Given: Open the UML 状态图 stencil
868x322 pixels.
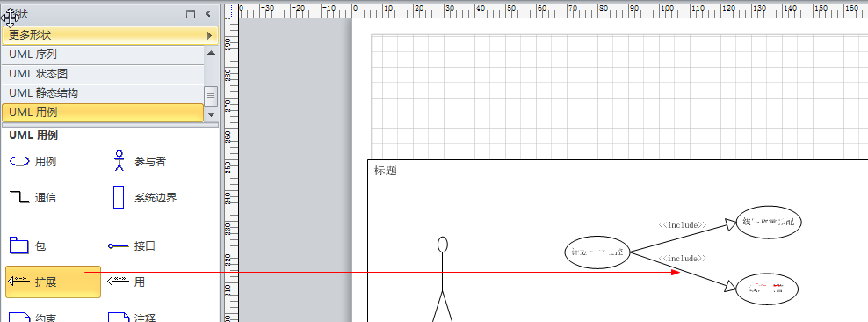Looking at the screenshot, I should [103, 74].
